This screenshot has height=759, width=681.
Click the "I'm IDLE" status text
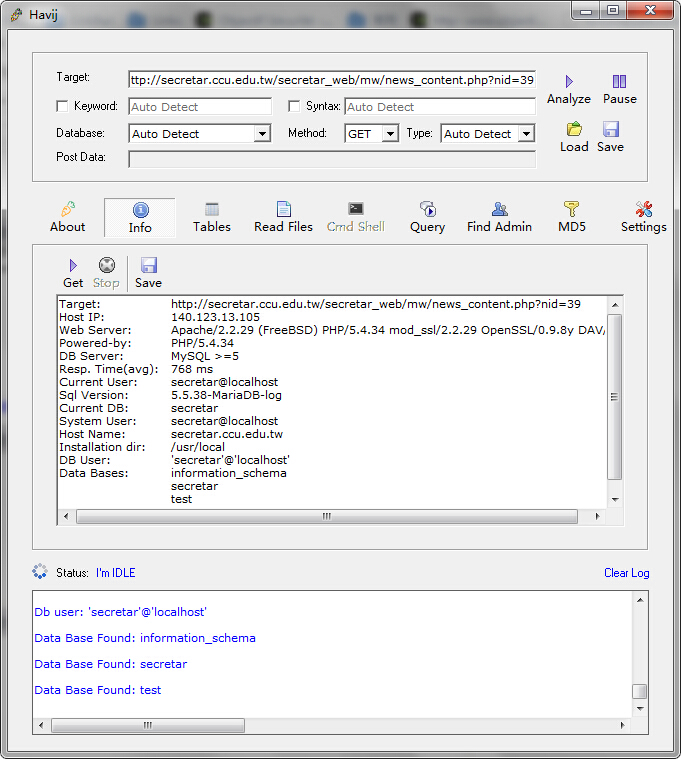click(116, 573)
